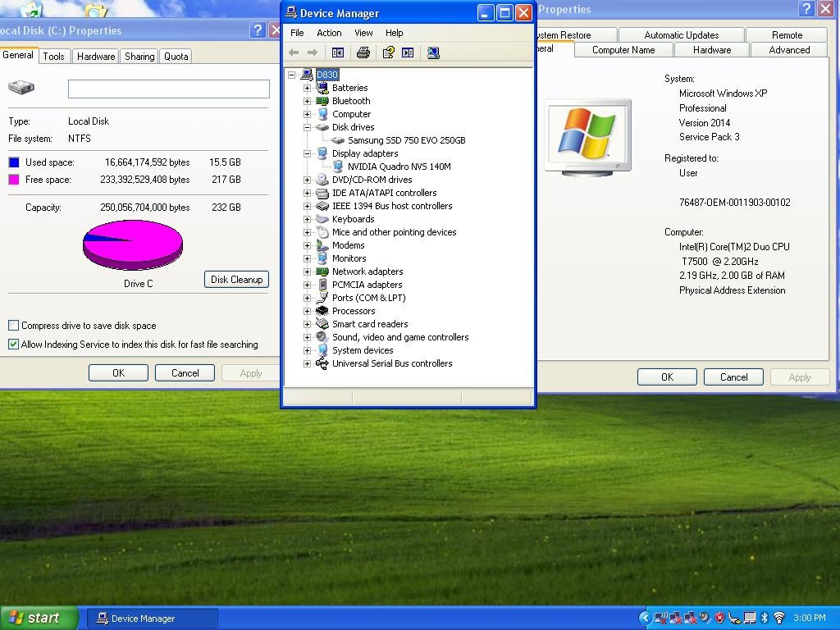Open Automatic Updates tab in System Properties
840x630 pixels.
[682, 34]
